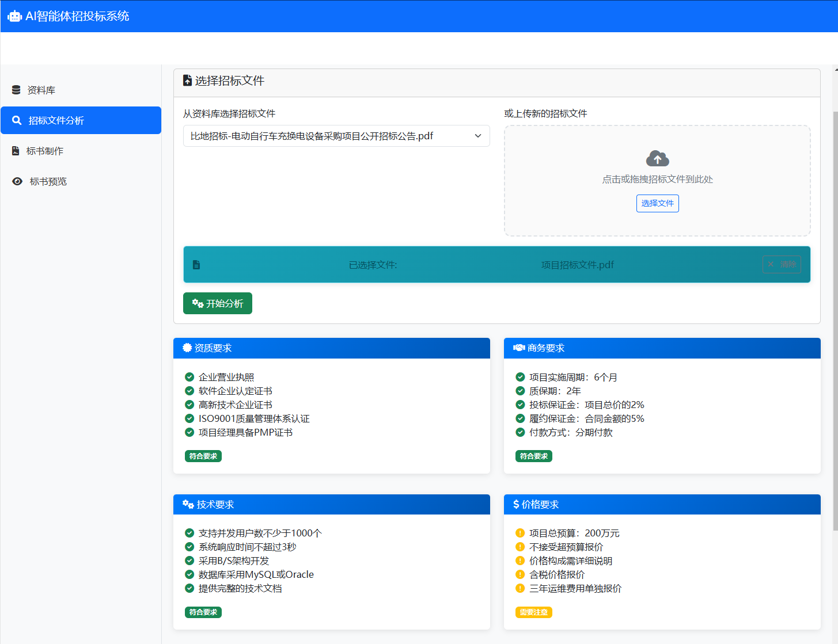Screen dimensions: 838x644
Task: Click the gears icon in 技术要求 header
Action: click(188, 504)
